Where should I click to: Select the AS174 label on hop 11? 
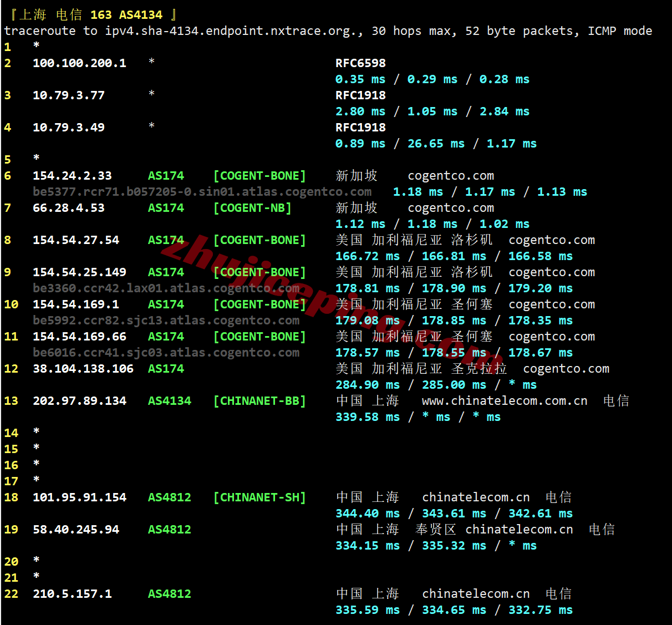point(165,336)
